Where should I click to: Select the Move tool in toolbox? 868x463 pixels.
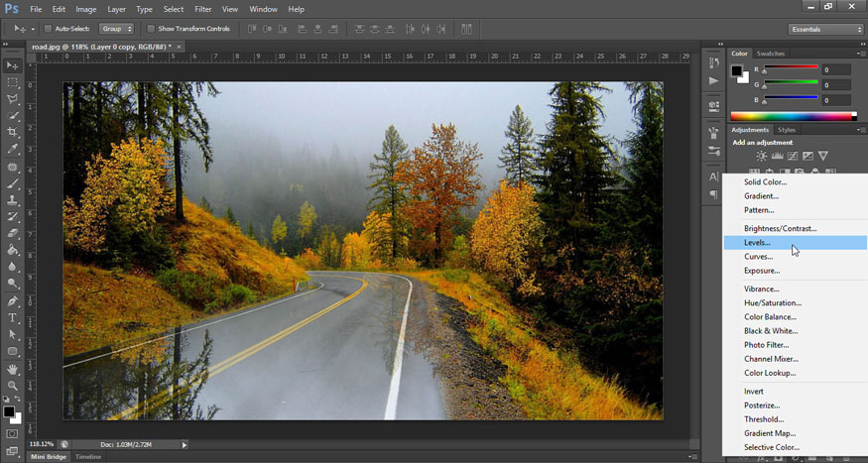coord(13,65)
